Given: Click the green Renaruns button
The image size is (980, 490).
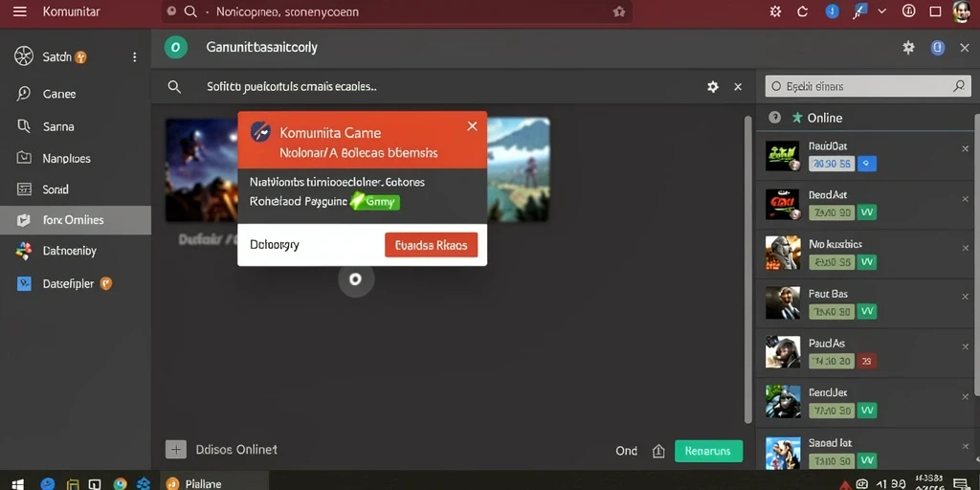Looking at the screenshot, I should 709,451.
